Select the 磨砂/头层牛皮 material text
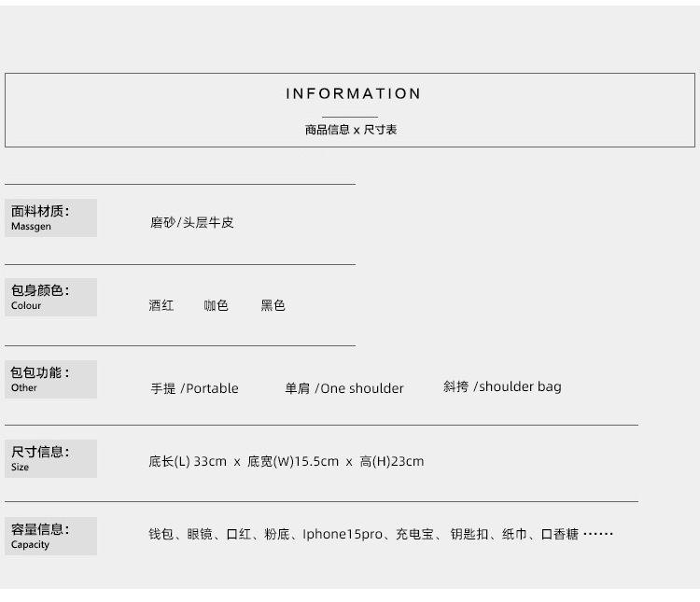Screen dimensions: 700x602 pyautogui.click(x=192, y=222)
